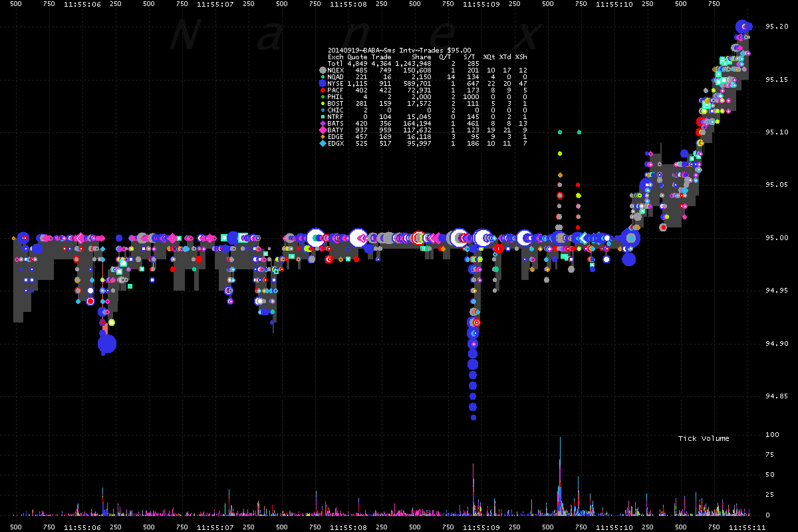The height and width of the screenshot is (532, 798).
Task: Click the 'NQEX' exchange name
Action: point(336,70)
